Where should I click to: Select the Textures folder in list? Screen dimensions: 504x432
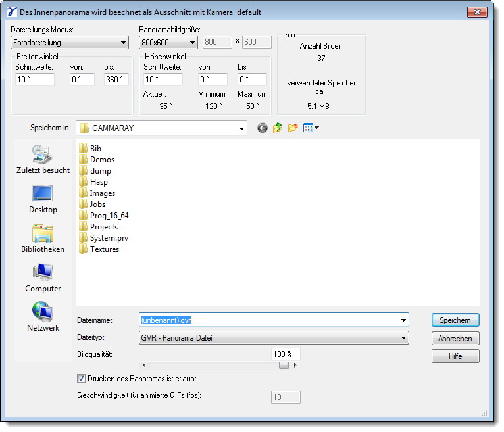(x=104, y=249)
